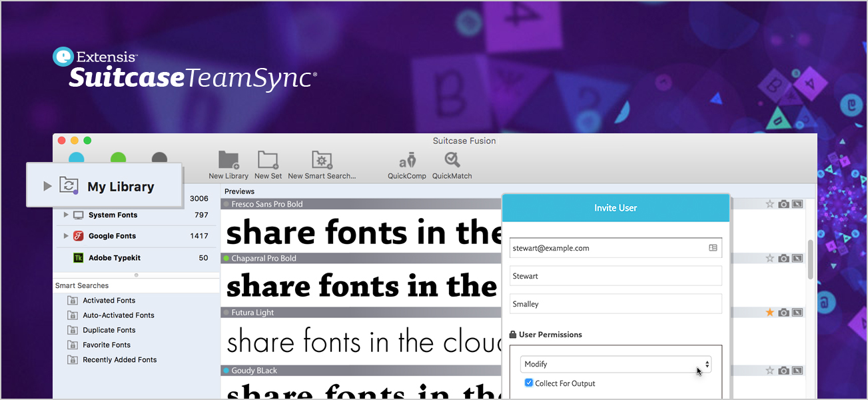Open the Modify permissions dropdown
868x400 pixels.
pyautogui.click(x=616, y=364)
